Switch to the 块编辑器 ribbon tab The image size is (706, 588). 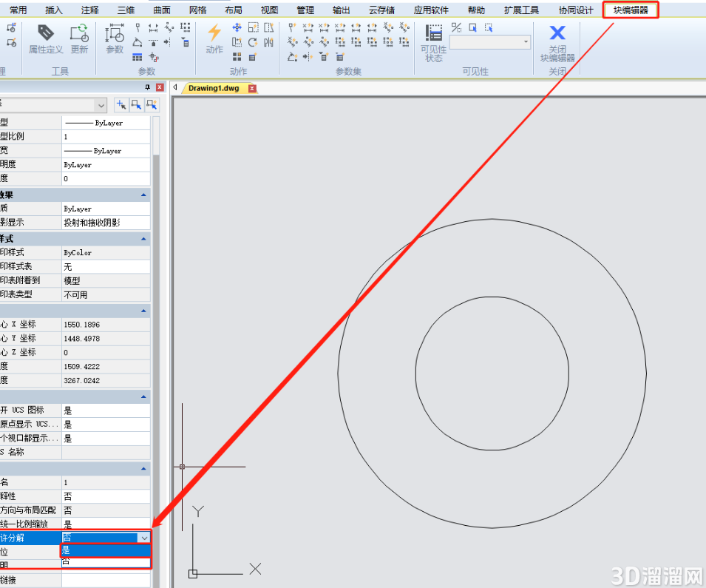coord(631,10)
